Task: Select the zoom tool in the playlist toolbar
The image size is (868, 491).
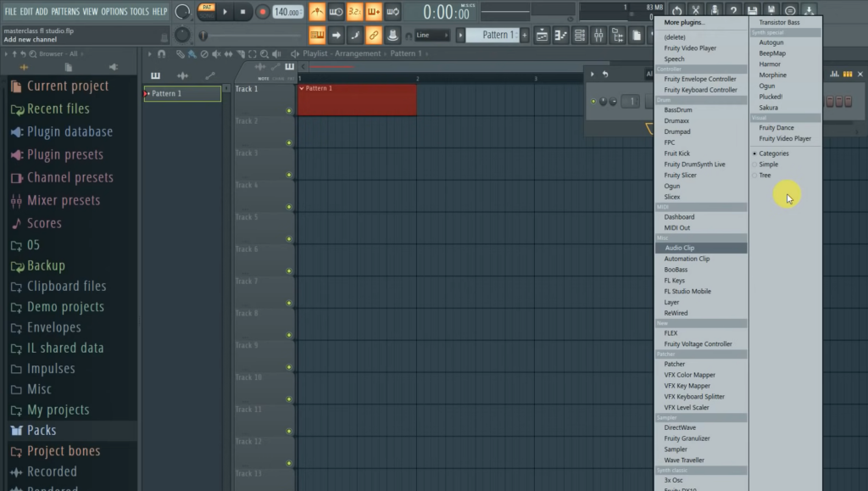Action: [264, 53]
